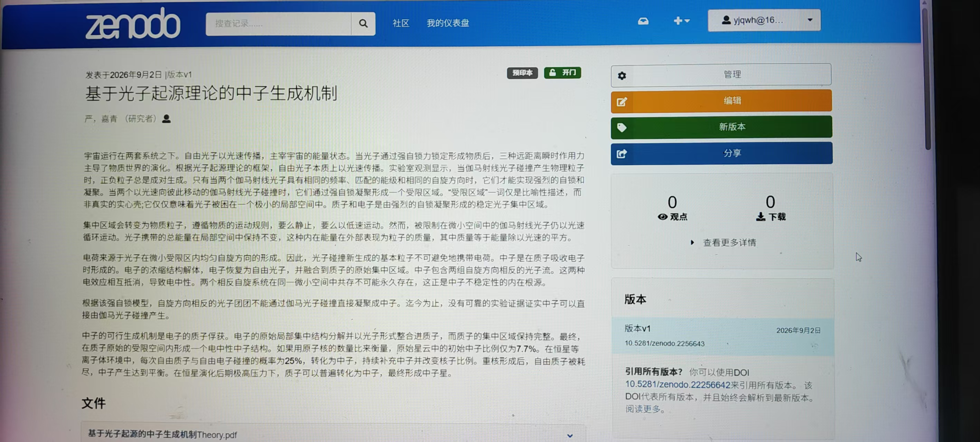Open DOI 10.5281/zenodo.22256642 link
The height and width of the screenshot is (442, 980).
coord(678,385)
